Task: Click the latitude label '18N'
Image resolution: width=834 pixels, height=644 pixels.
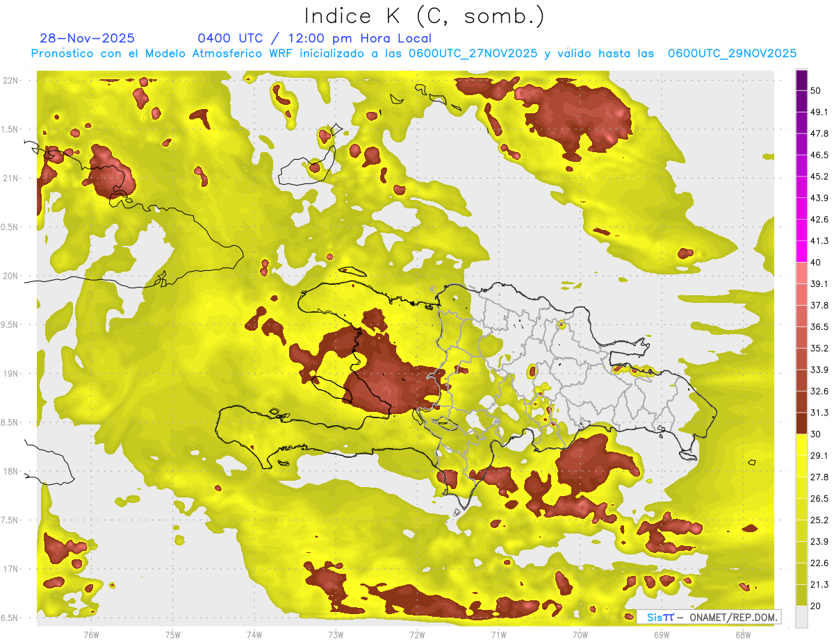Action: [11, 472]
